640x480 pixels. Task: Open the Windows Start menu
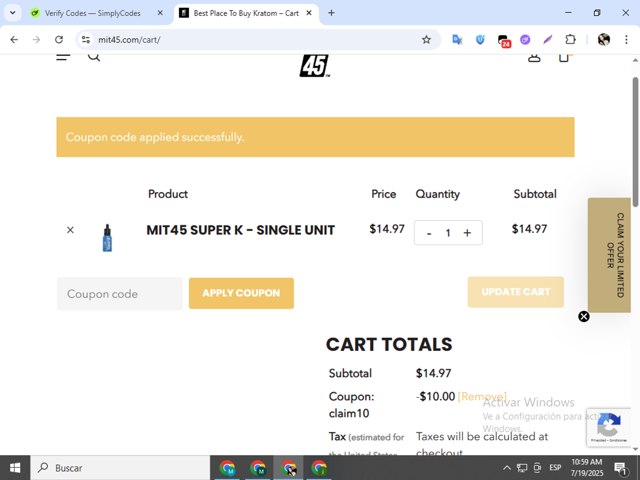point(15,468)
